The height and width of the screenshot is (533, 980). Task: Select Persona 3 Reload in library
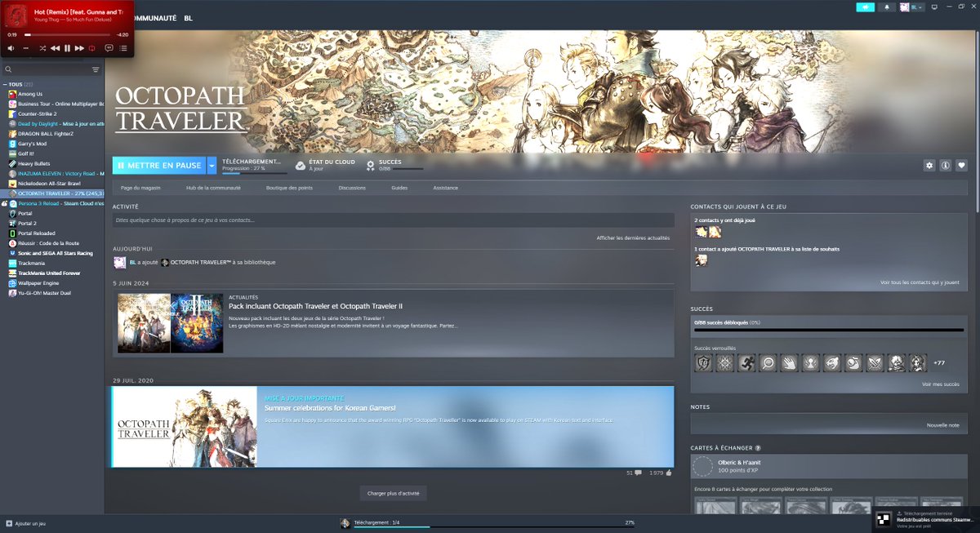(56, 203)
